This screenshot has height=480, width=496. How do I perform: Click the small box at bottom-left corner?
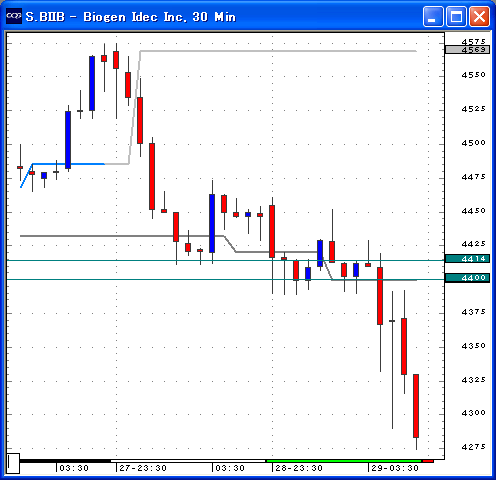tap(13, 463)
